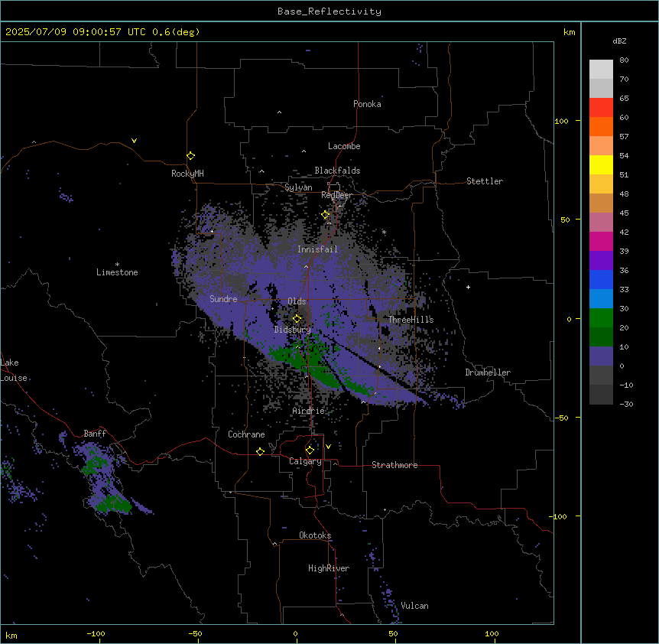Click the yellow v marker northwest of RockyMH
Screen dimensions: 659x644
[134, 141]
